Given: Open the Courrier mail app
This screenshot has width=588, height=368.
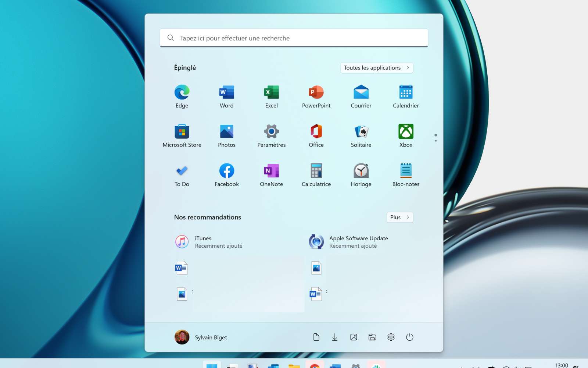Looking at the screenshot, I should (361, 97).
